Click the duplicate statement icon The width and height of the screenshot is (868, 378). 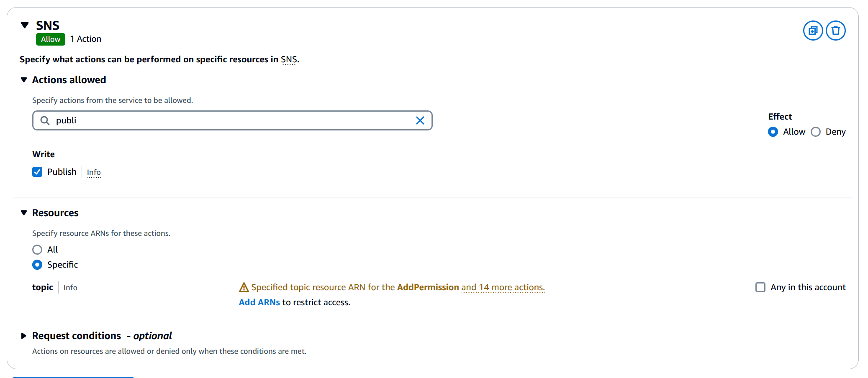pyautogui.click(x=813, y=31)
